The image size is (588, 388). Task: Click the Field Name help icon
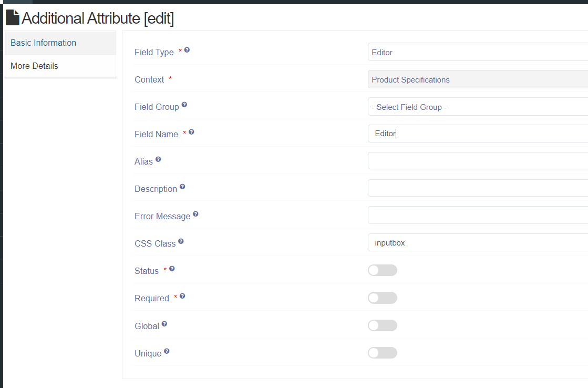pyautogui.click(x=191, y=132)
